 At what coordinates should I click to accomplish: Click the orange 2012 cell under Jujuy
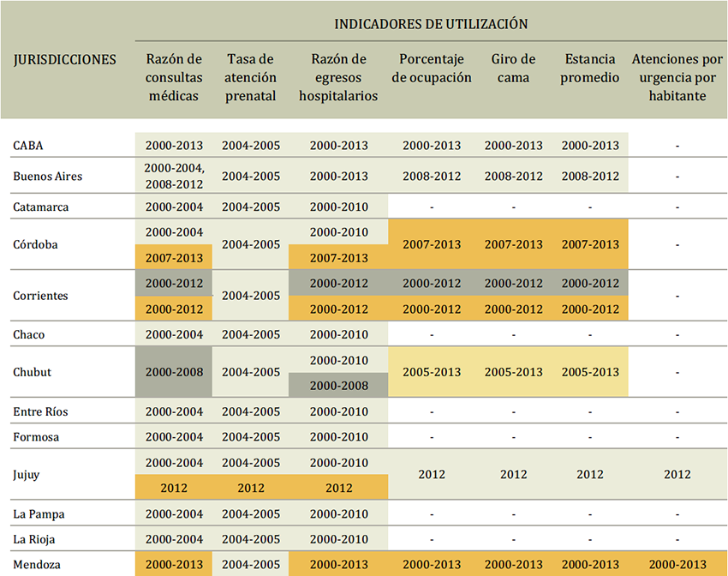pos(173,488)
